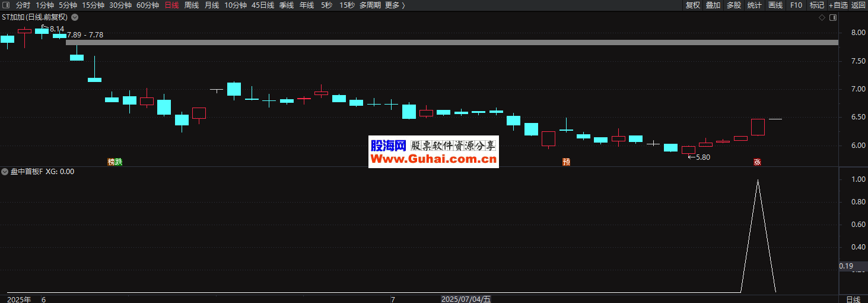Open 多周期 multi-period view

click(370, 5)
